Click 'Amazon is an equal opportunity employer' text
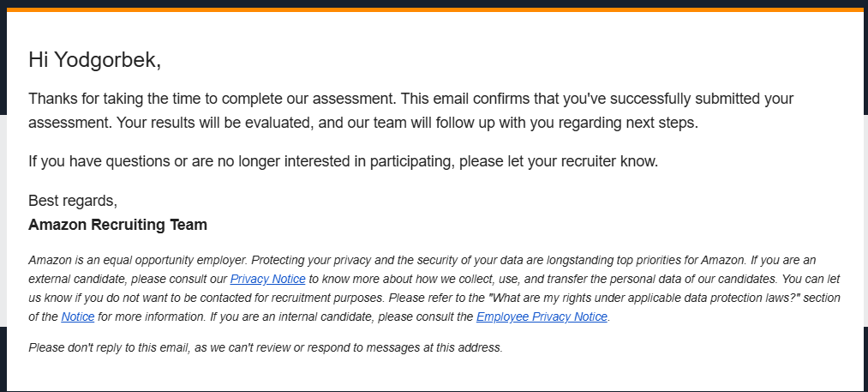The width and height of the screenshot is (868, 392). click(x=139, y=260)
